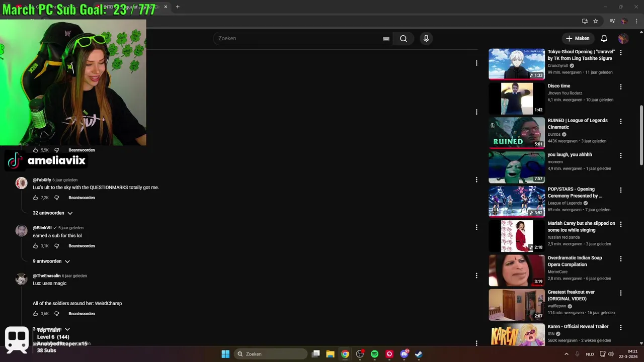This screenshot has height=362, width=644.
Task: Like the @TheEnasalin comment
Action: point(35,314)
